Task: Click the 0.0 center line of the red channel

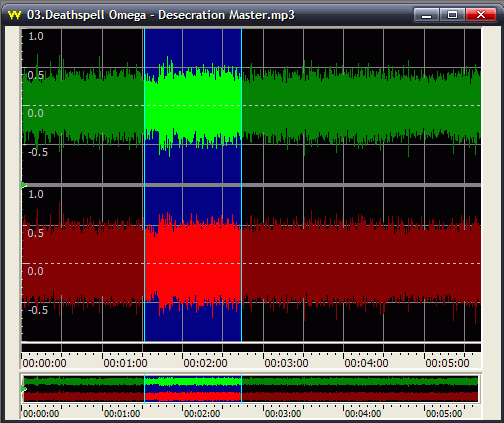Action: (252, 264)
